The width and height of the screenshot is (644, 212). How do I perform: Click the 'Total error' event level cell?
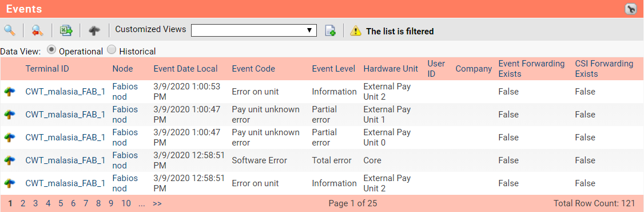pos(332,160)
